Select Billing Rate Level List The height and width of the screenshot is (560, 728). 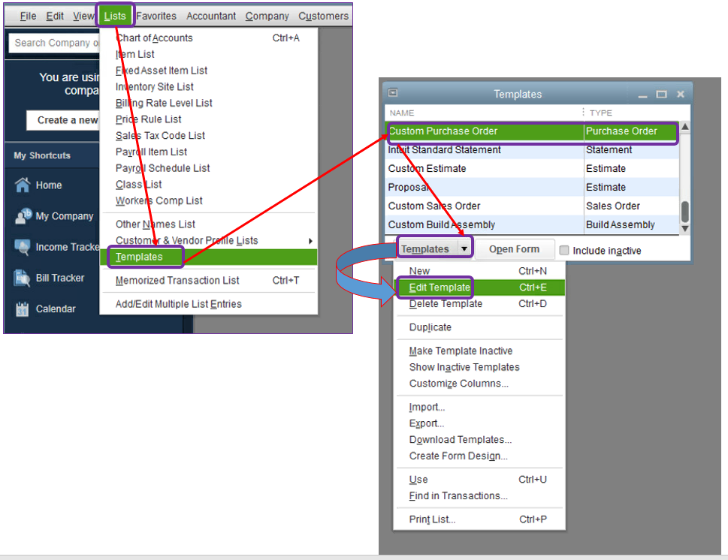209,103
